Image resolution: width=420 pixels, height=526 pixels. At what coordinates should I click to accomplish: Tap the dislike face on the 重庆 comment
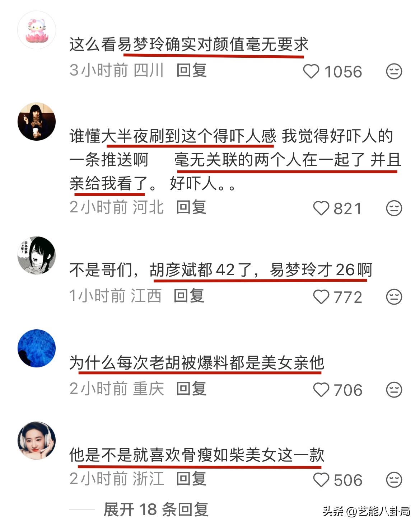tap(394, 390)
